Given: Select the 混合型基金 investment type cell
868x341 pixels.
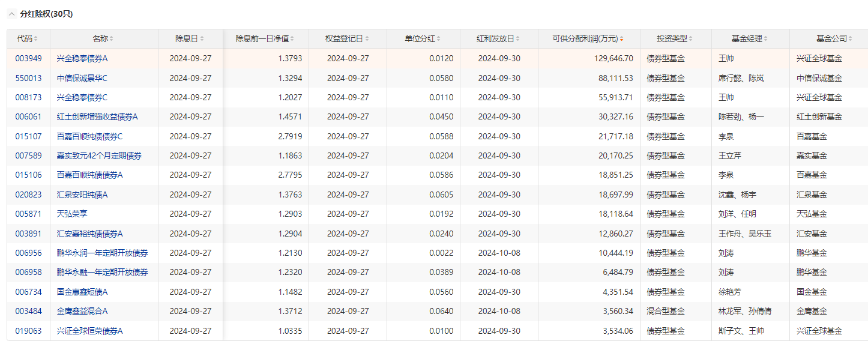Looking at the screenshot, I should (x=666, y=311).
